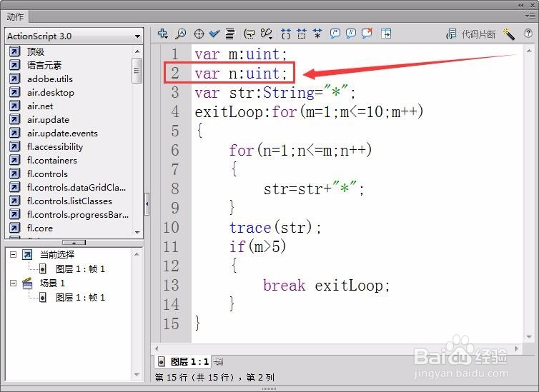Viewport: 539px width, 392px height.
Task: Click the toolbox list scrollbar thumb
Action: click(x=137, y=71)
